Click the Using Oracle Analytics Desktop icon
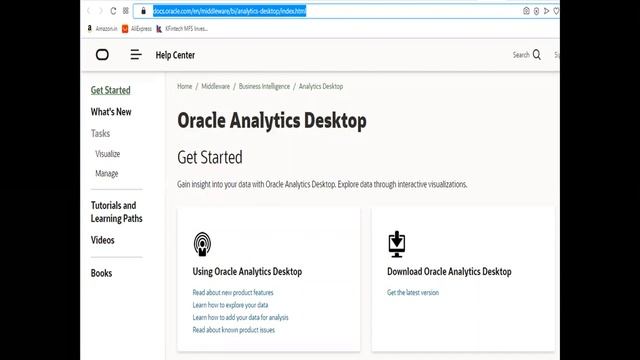The height and width of the screenshot is (360, 640). pos(202,244)
